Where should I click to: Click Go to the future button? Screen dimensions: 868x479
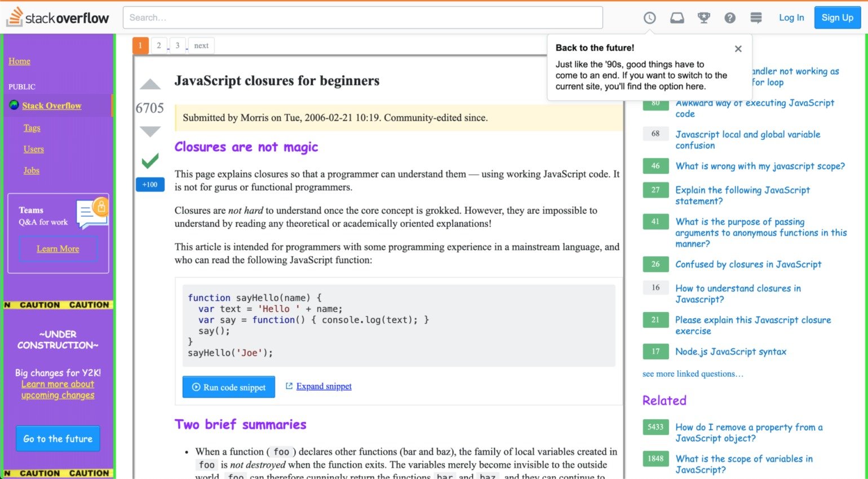click(58, 438)
